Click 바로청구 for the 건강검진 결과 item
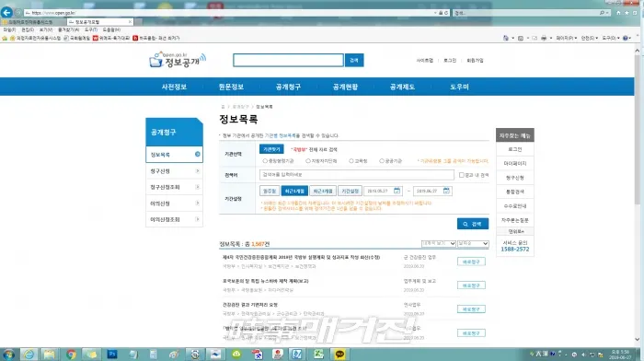 [471, 309]
